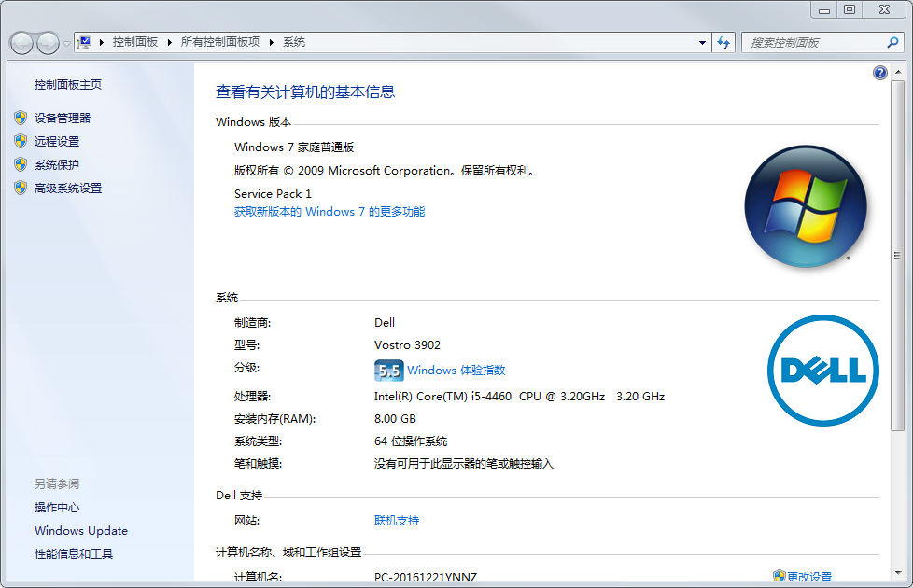Open the address bar history dropdown arrow

703,42
